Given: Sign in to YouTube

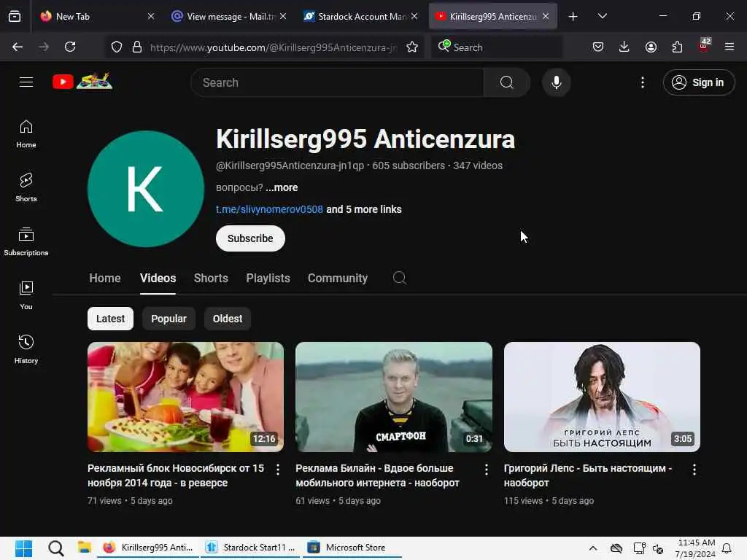Looking at the screenshot, I should [698, 82].
